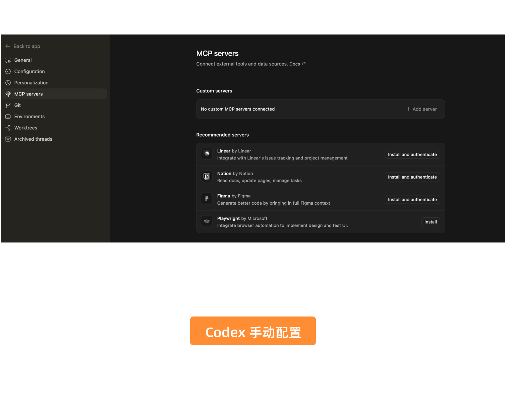Click the Figma server logo icon
Viewport: 505px width, 420px height.
[x=207, y=199]
